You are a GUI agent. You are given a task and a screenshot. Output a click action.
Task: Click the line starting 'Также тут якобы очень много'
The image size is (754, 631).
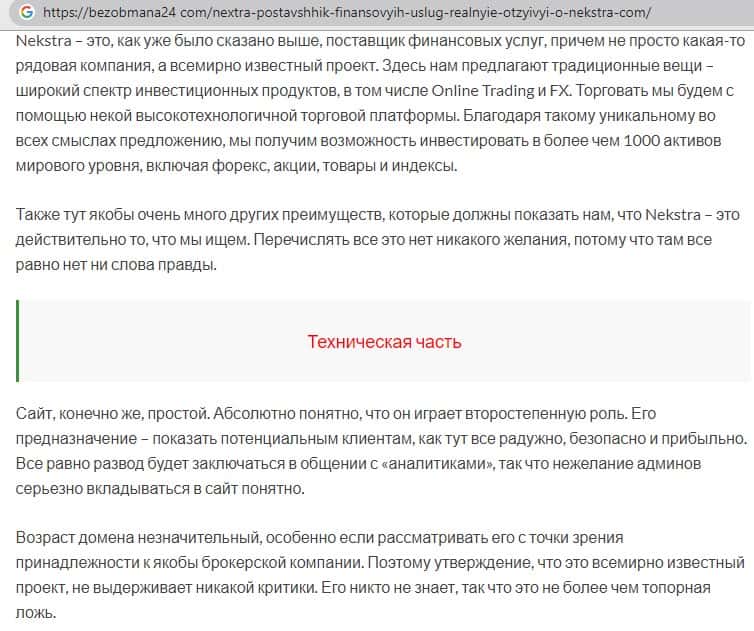[377, 215]
